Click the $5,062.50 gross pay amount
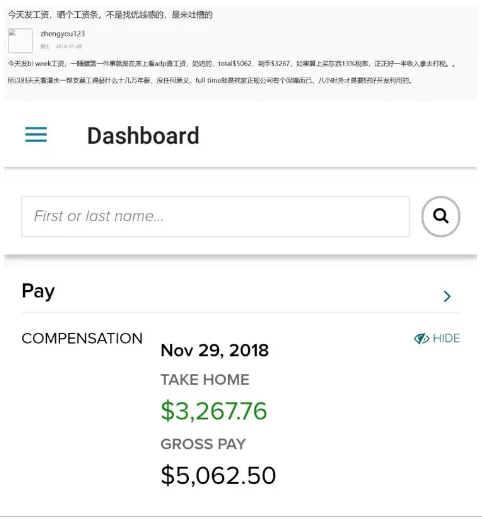The image size is (482, 519). (218, 475)
